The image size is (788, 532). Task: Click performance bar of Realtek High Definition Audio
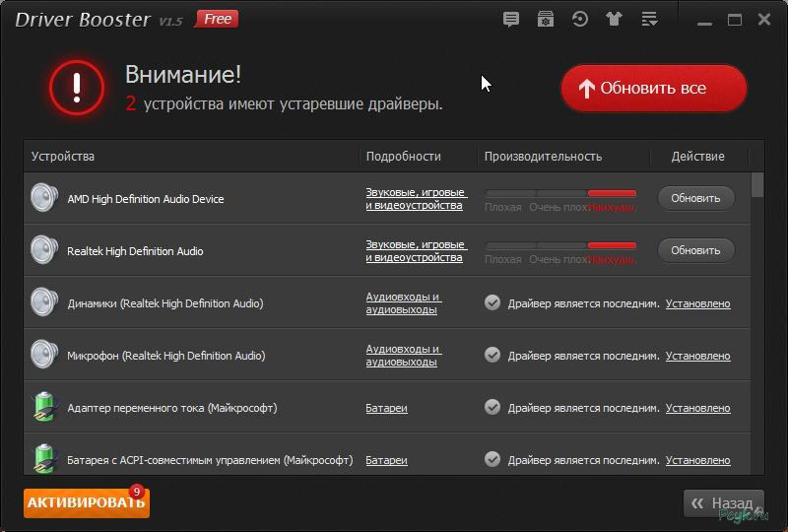point(560,245)
